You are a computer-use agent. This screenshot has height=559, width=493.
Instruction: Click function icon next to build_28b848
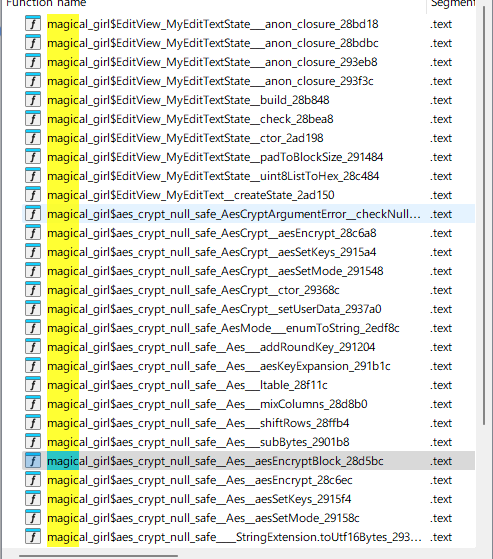pos(33,100)
